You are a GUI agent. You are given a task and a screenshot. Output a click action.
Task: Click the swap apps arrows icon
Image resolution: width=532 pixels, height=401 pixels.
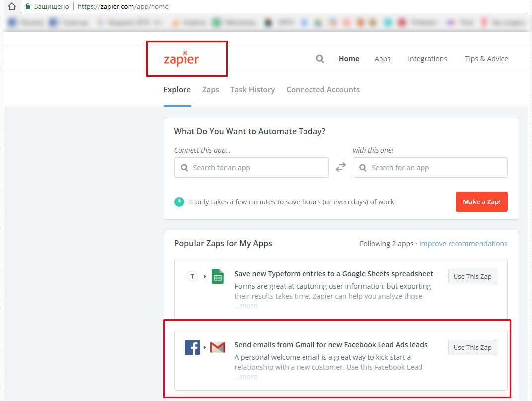click(341, 167)
